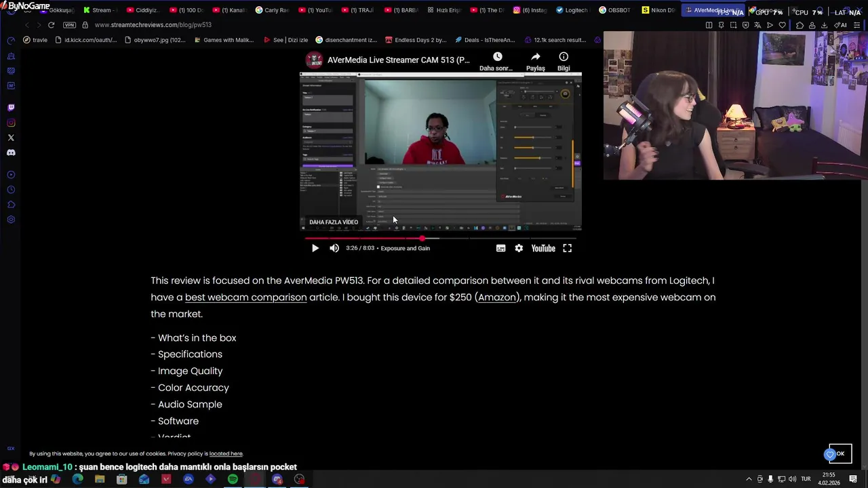The width and height of the screenshot is (868, 488).
Task: Enter fullscreen on the YouTube player
Action: (x=568, y=248)
